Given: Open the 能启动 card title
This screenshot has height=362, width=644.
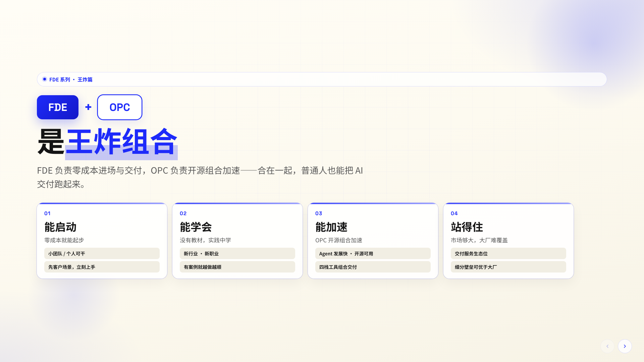Looking at the screenshot, I should pos(60,227).
